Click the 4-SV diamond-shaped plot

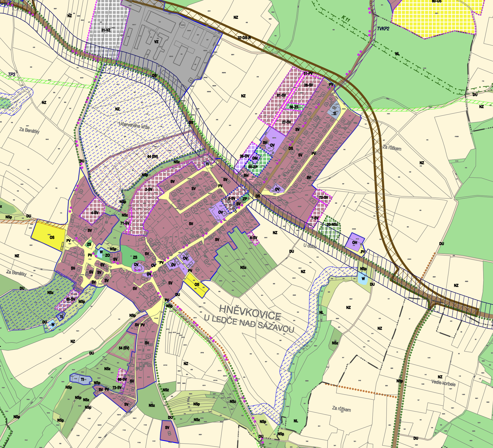click(95, 213)
